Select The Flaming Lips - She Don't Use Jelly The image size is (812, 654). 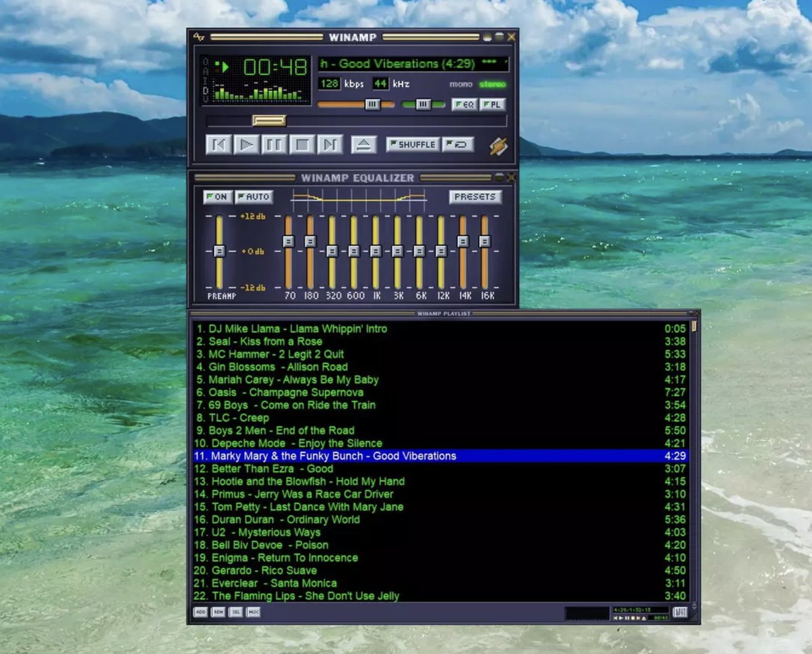[441, 596]
